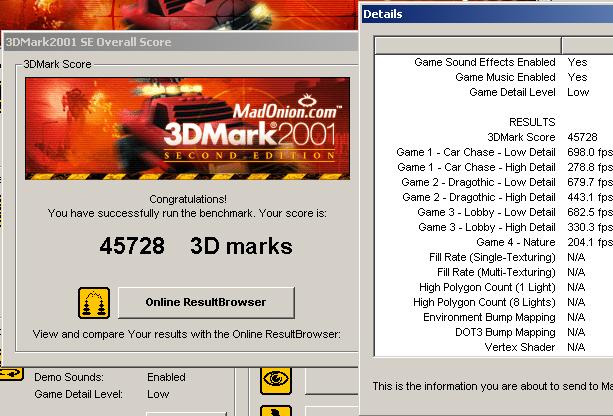
Task: Select 'Fill Rate (Multi-Texturing)' row
Action: [494, 272]
